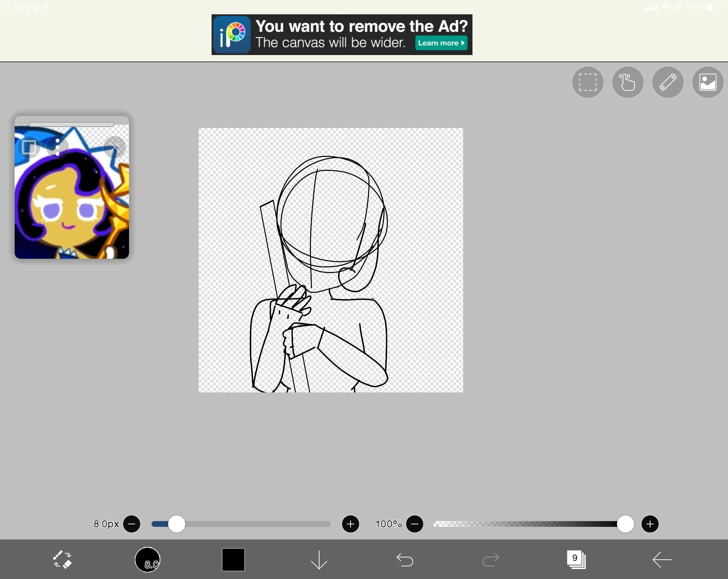This screenshot has width=728, height=579.
Task: Decrease opacity with the minus button
Action: (x=415, y=524)
